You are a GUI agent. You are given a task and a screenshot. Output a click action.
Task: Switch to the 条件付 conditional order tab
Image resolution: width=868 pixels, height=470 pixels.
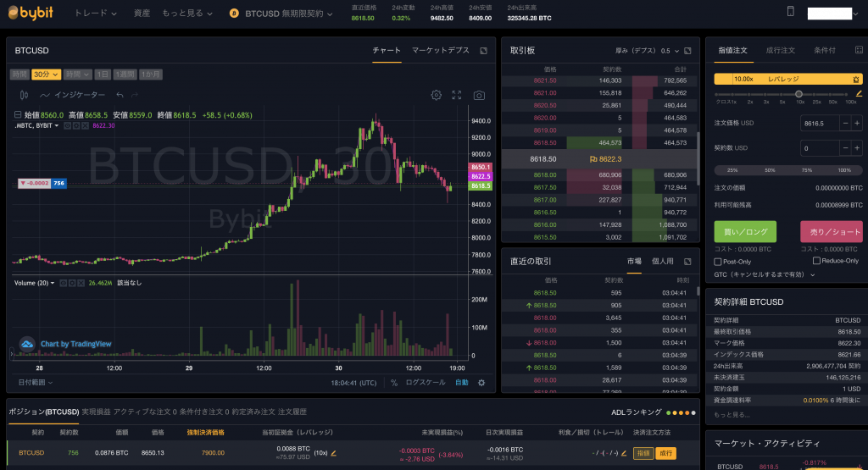pos(825,50)
